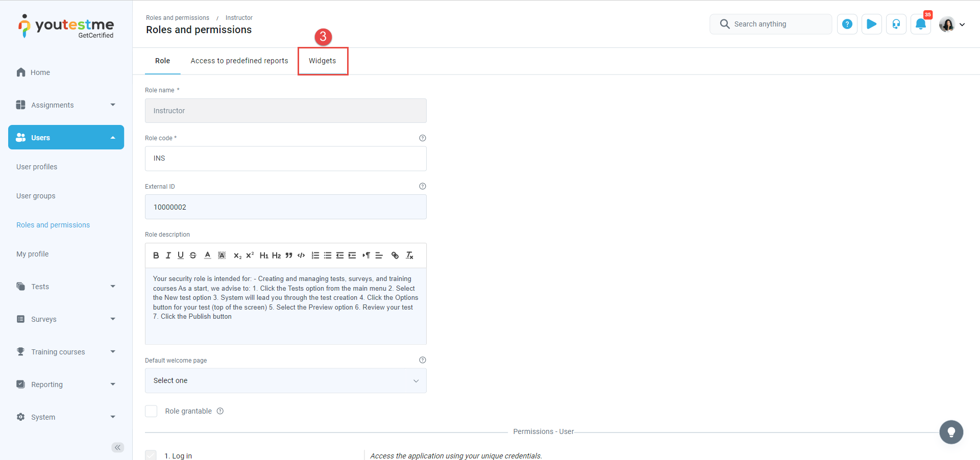Create a numbered list

tap(315, 255)
